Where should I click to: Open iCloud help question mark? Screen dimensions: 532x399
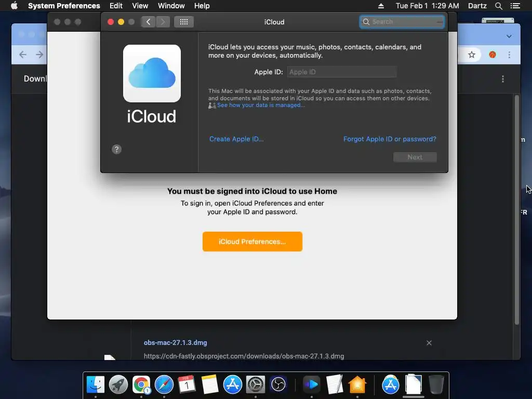pyautogui.click(x=116, y=149)
